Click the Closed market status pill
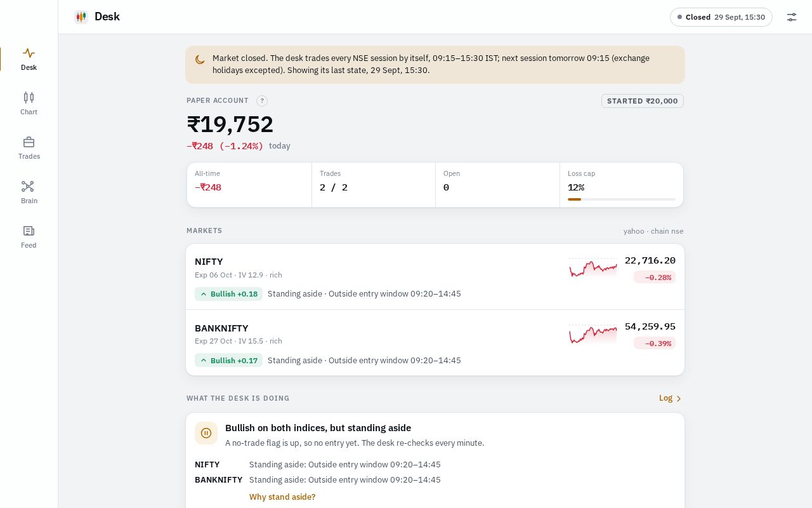Image resolution: width=812 pixels, height=508 pixels. click(721, 17)
